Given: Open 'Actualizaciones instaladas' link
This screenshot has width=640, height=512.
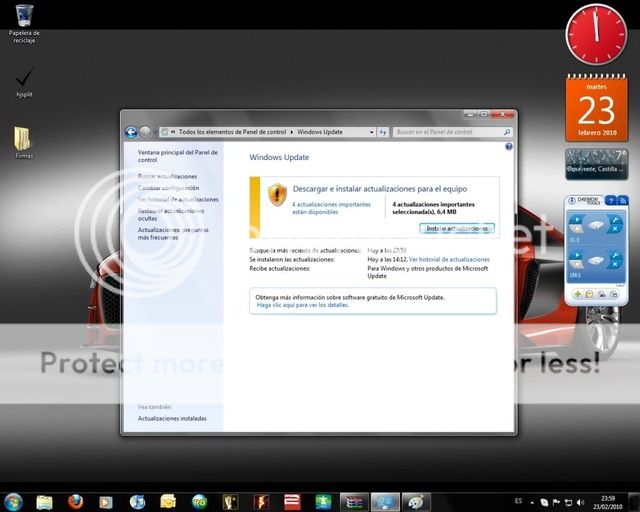Looking at the screenshot, I should point(172,419).
